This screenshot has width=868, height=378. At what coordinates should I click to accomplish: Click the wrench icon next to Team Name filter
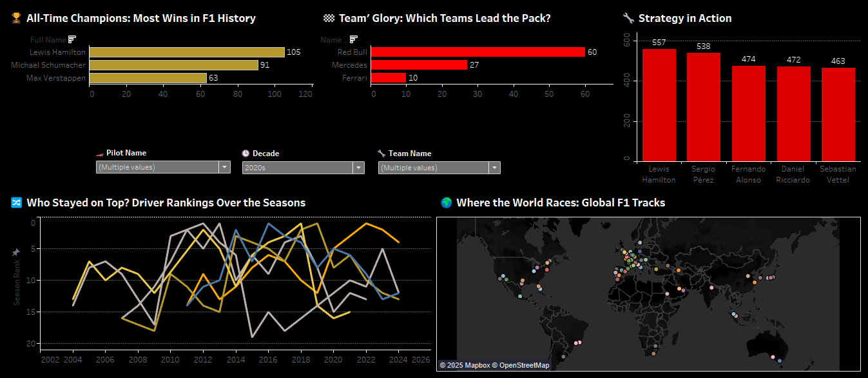(381, 154)
